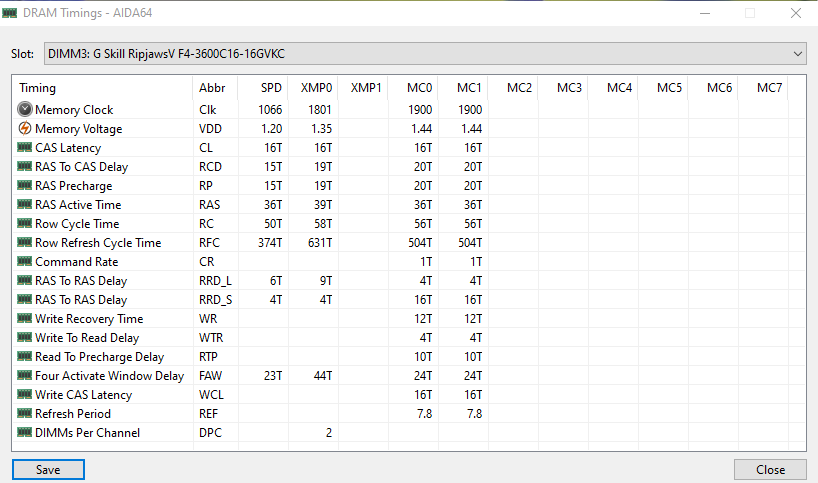Click the Write CAS Latency chip icon
This screenshot has height=483, width=818.
click(25, 394)
